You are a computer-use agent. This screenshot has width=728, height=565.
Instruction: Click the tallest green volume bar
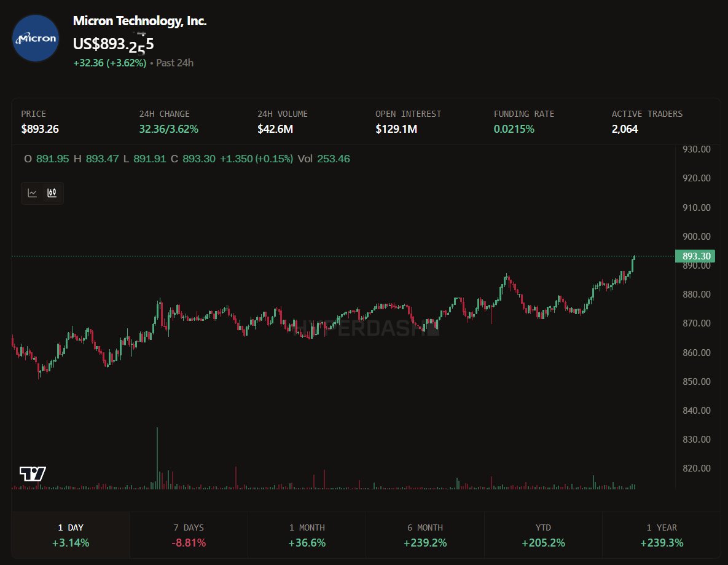tap(157, 458)
